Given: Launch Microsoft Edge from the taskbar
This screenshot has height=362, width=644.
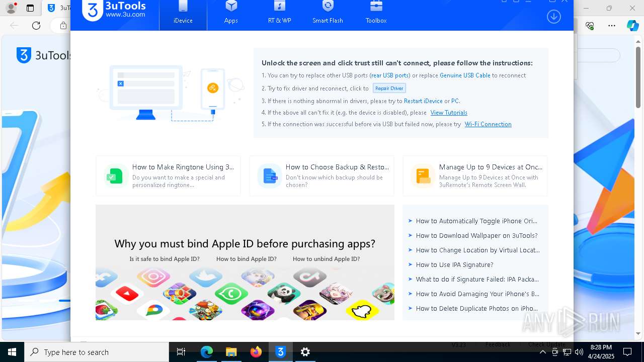Looking at the screenshot, I should coord(207,352).
